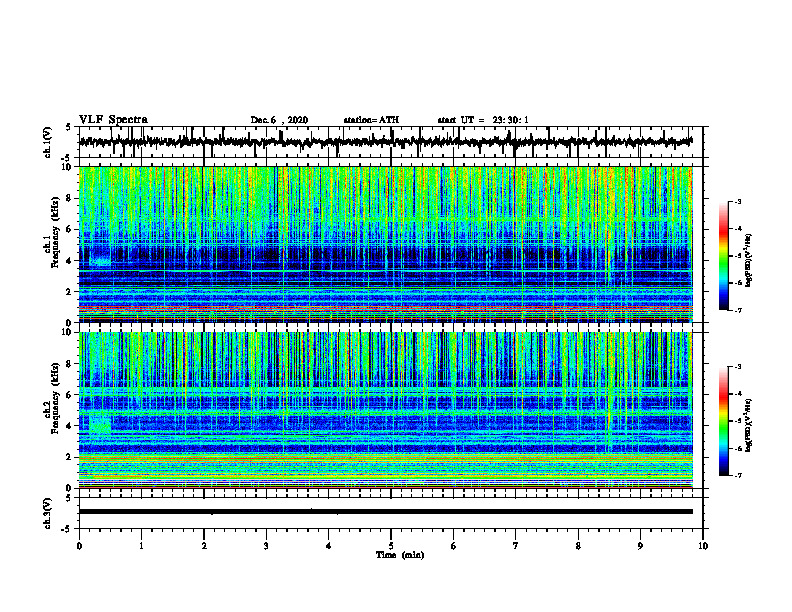
Task: Click the time axis tick label 0
Action: (x=79, y=546)
